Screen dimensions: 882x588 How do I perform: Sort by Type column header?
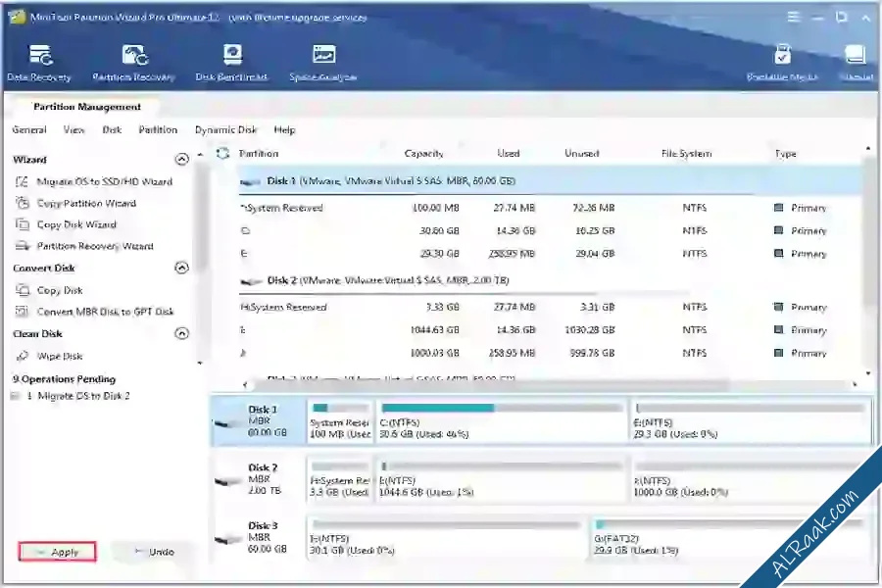tap(785, 153)
